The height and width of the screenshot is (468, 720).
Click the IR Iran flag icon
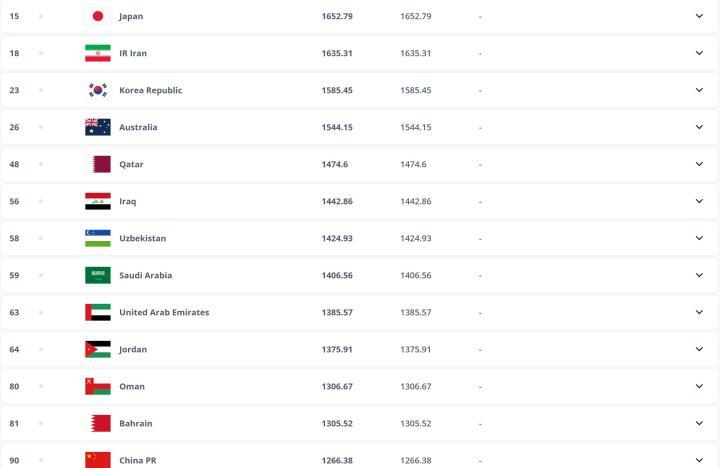click(98, 53)
